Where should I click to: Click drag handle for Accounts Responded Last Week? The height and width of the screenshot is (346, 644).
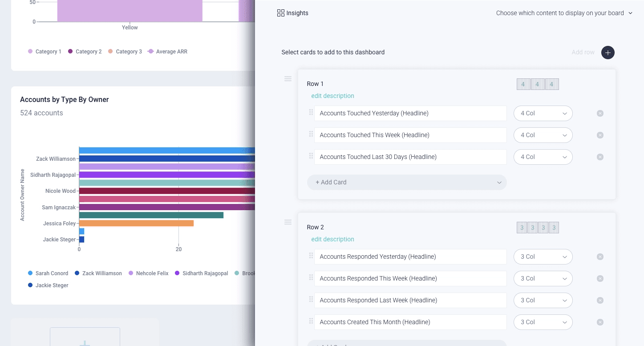pyautogui.click(x=311, y=299)
